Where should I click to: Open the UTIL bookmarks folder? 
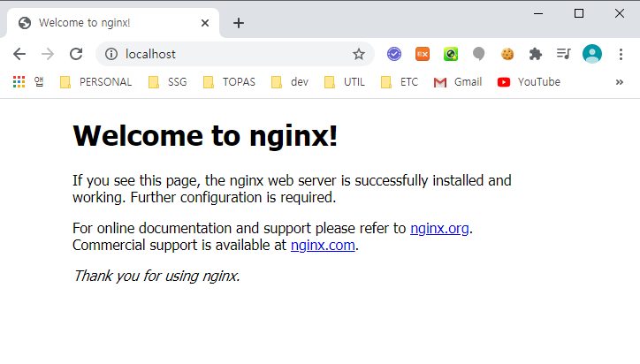345,82
